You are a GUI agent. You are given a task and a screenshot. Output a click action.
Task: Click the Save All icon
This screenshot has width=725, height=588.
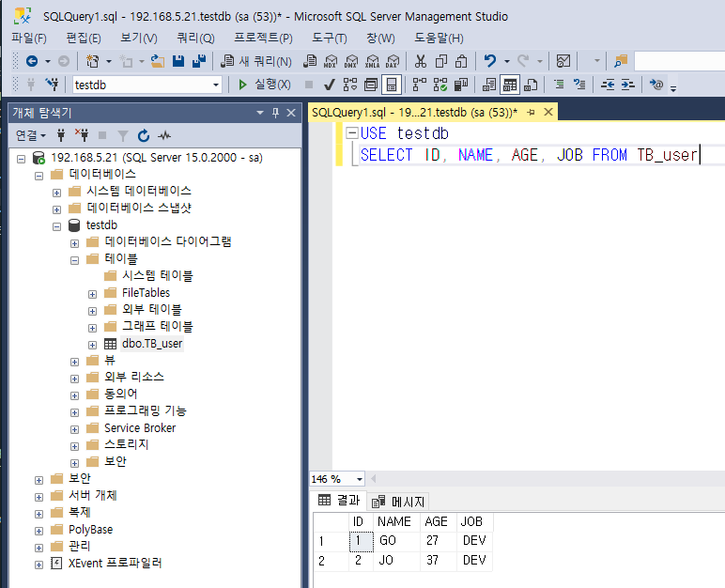coord(199,61)
